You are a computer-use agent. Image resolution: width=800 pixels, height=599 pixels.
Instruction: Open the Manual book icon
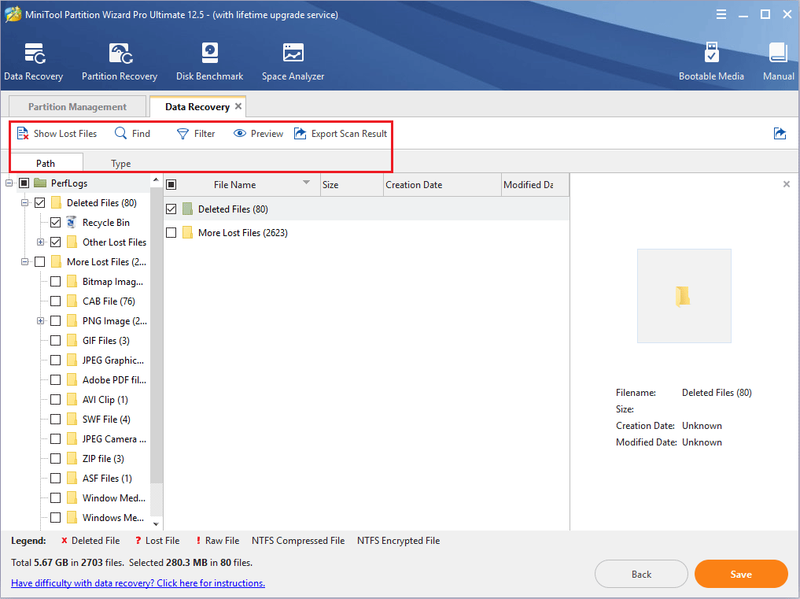point(779,53)
